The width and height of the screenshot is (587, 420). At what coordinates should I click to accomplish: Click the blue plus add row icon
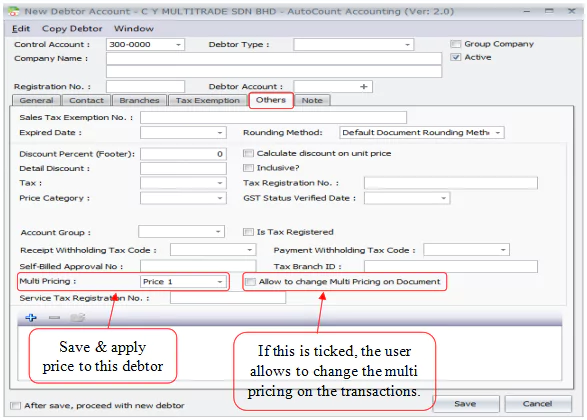[31, 317]
